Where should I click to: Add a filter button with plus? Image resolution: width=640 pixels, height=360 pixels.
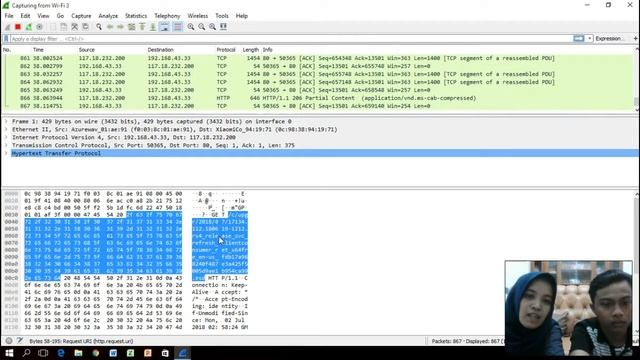pyautogui.click(x=636, y=38)
